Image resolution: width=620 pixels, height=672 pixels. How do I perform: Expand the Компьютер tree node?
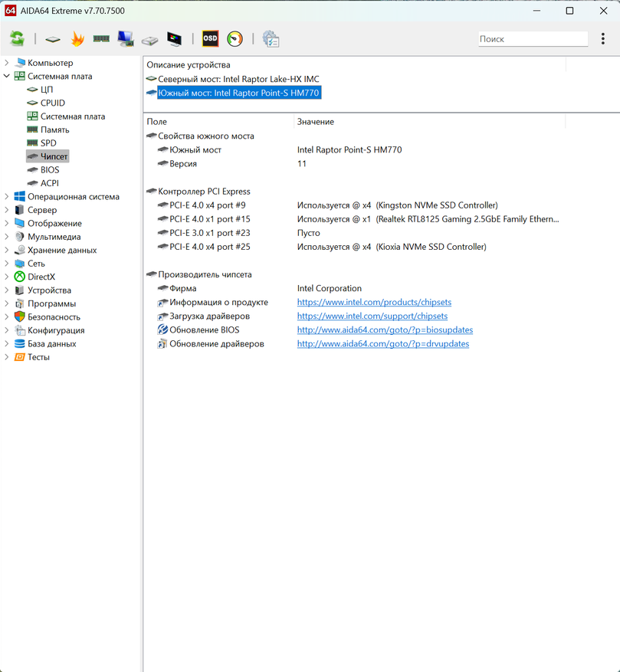[x=6, y=63]
